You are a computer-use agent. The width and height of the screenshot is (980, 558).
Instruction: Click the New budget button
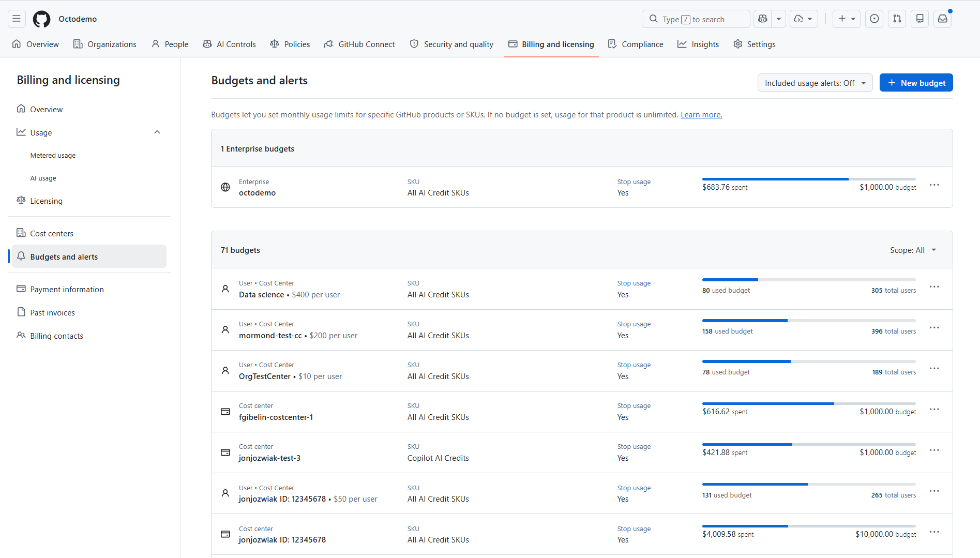(x=916, y=83)
